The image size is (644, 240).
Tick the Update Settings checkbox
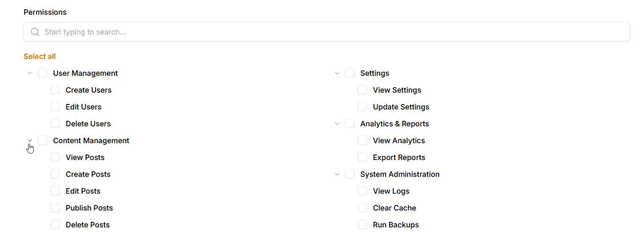362,107
